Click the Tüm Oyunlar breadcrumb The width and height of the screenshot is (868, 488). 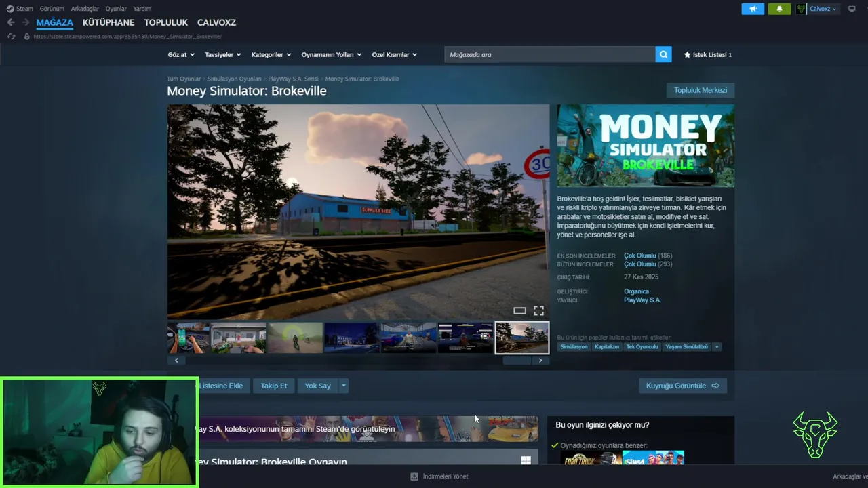coord(184,79)
